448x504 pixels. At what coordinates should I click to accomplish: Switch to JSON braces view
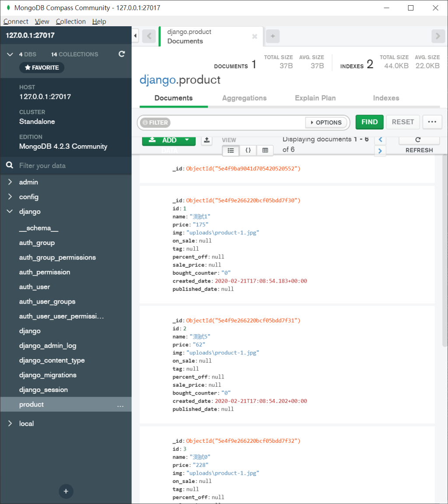click(x=248, y=150)
